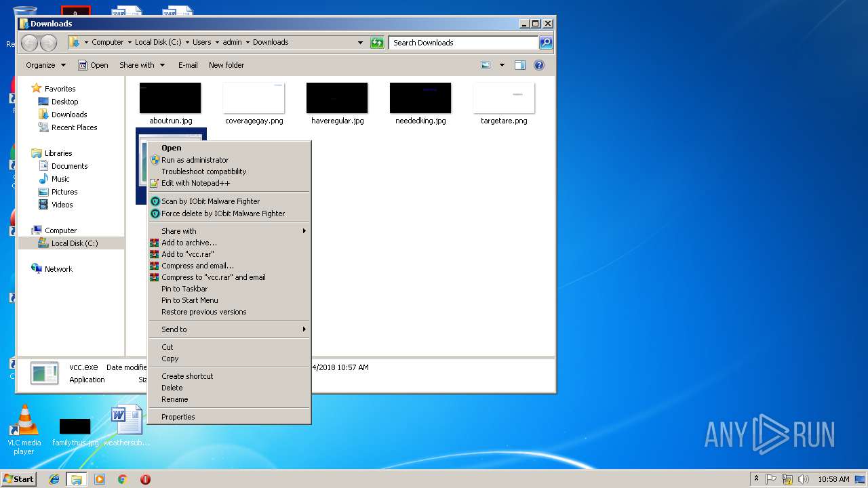Open the Organize dropdown

point(45,65)
